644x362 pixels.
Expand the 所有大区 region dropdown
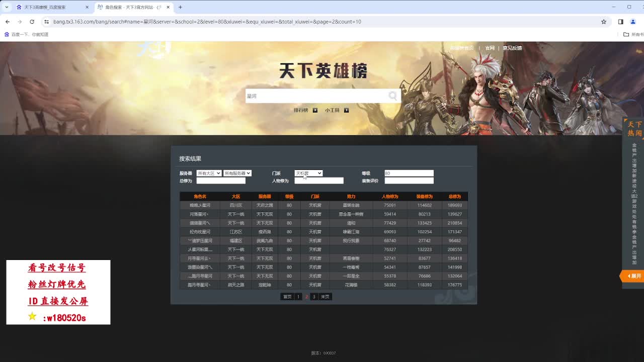pyautogui.click(x=209, y=173)
